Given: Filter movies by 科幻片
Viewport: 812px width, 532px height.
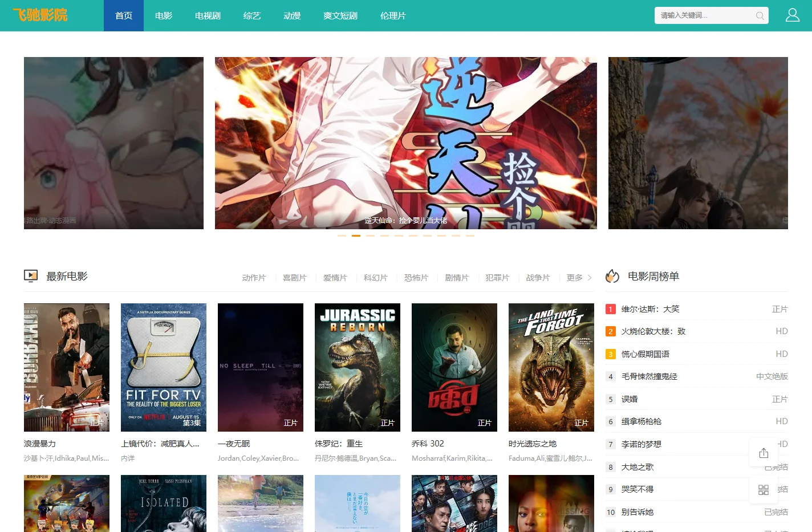Looking at the screenshot, I should [375, 278].
